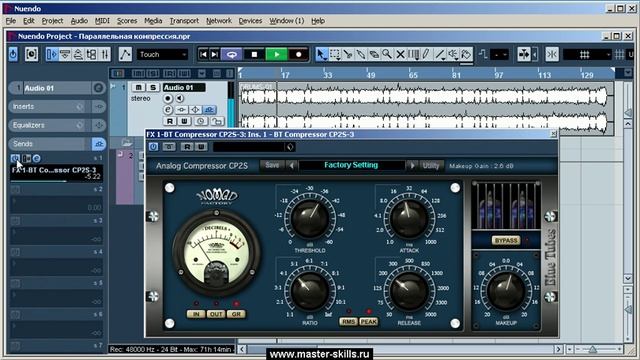Solo the Audio 01 track
Image resolution: width=640 pixels, height=360 pixels.
153,87
